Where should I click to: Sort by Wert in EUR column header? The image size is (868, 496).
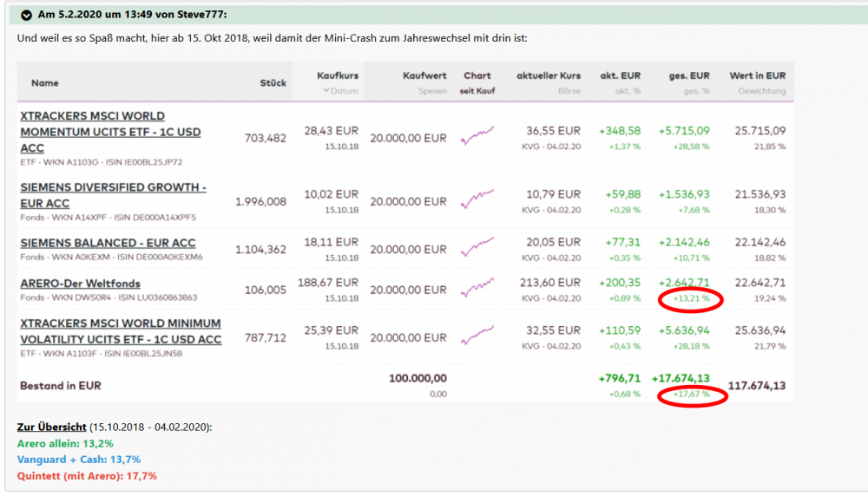pos(757,75)
